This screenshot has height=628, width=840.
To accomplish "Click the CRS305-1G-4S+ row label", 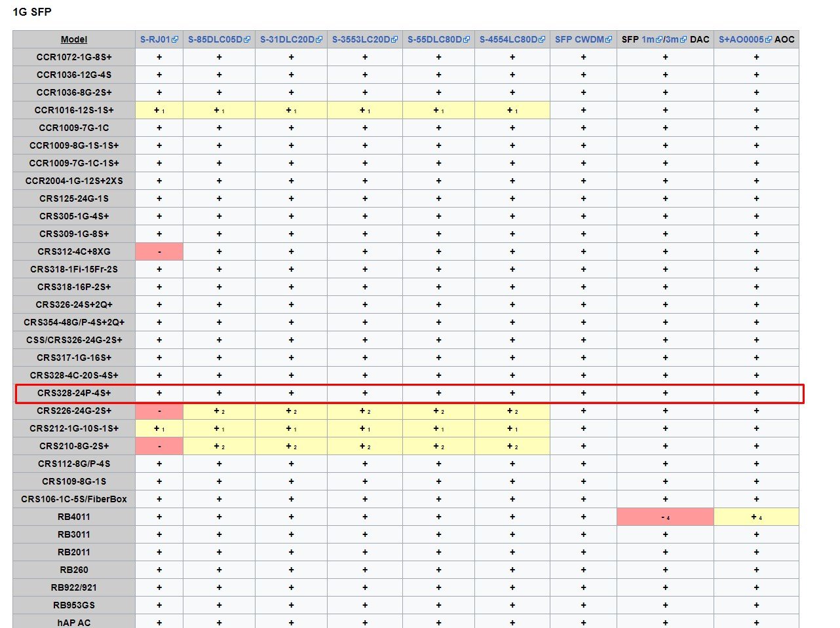I will [74, 216].
